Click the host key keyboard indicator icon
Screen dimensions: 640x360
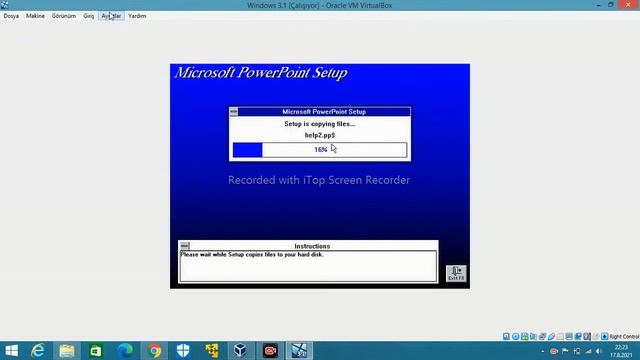[x=604, y=336]
